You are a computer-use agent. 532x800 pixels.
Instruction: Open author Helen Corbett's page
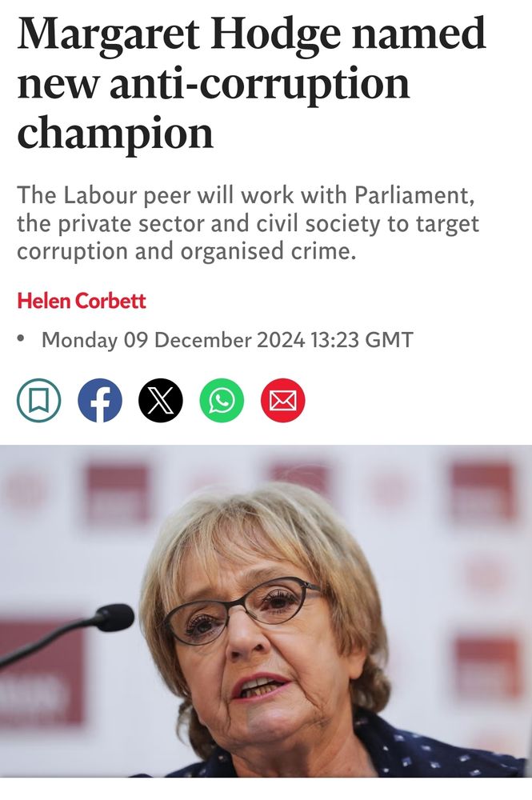[x=82, y=301]
